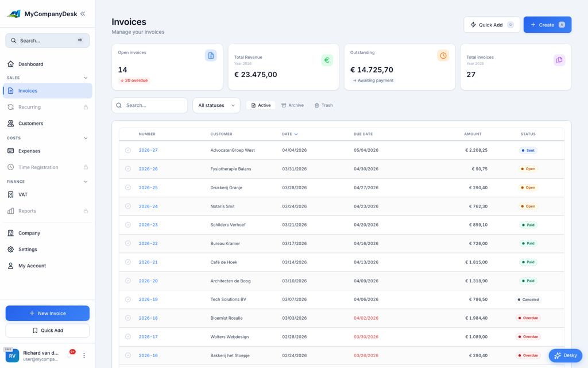
Task: Open the All statuses dropdown
Action: (216, 105)
